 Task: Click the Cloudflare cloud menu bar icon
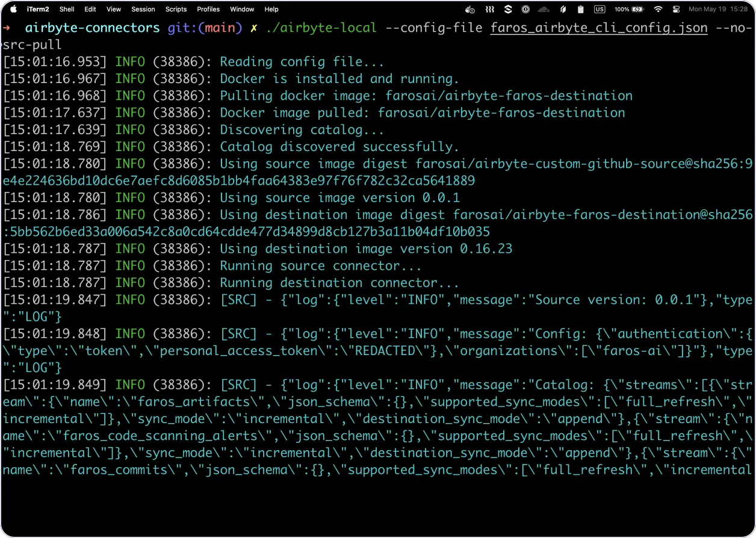pos(544,9)
